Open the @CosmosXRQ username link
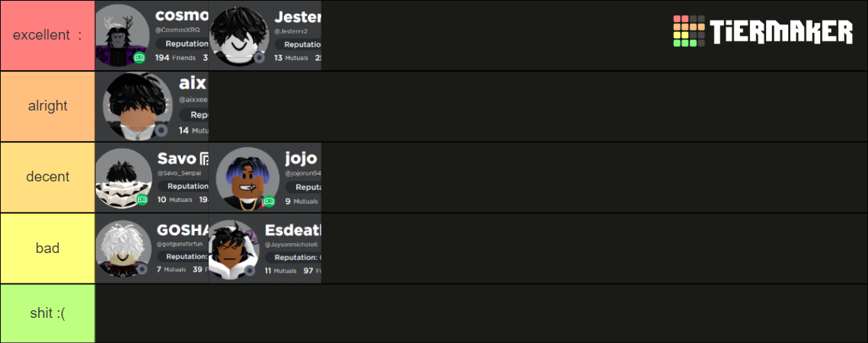This screenshot has width=868, height=343. tap(181, 30)
